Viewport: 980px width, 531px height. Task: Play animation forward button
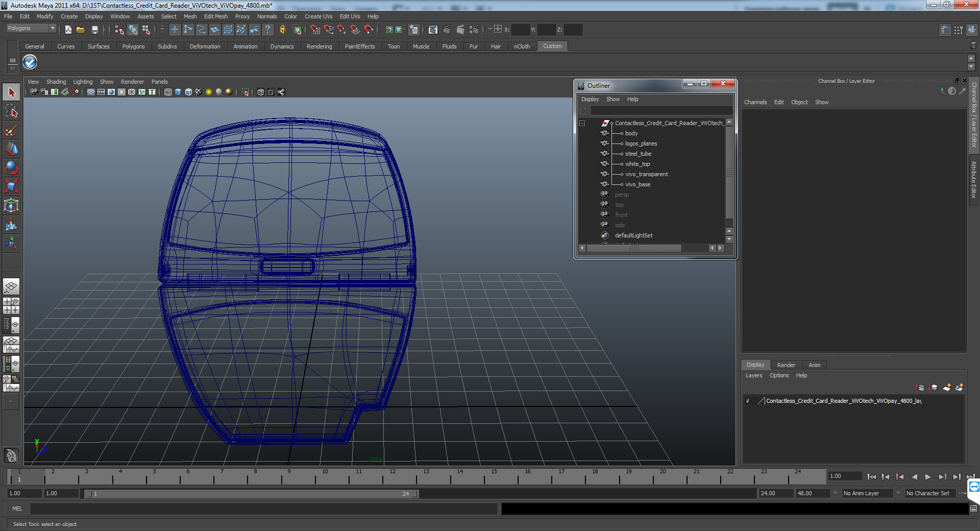point(928,477)
